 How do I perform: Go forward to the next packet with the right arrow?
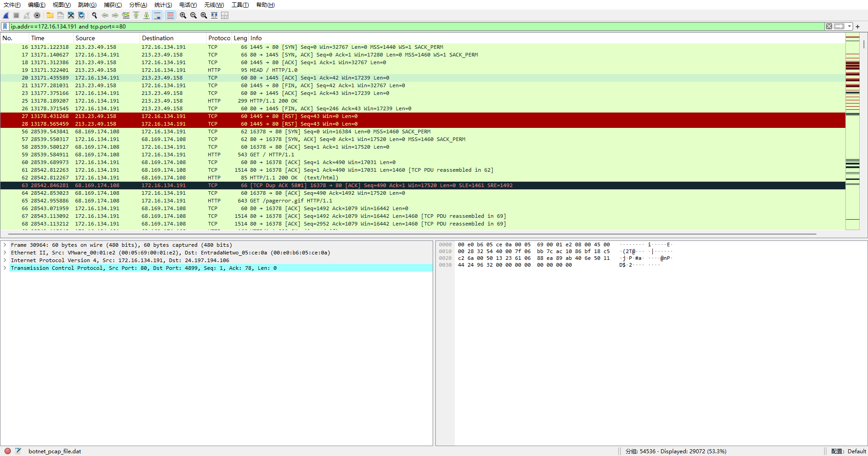[115, 15]
